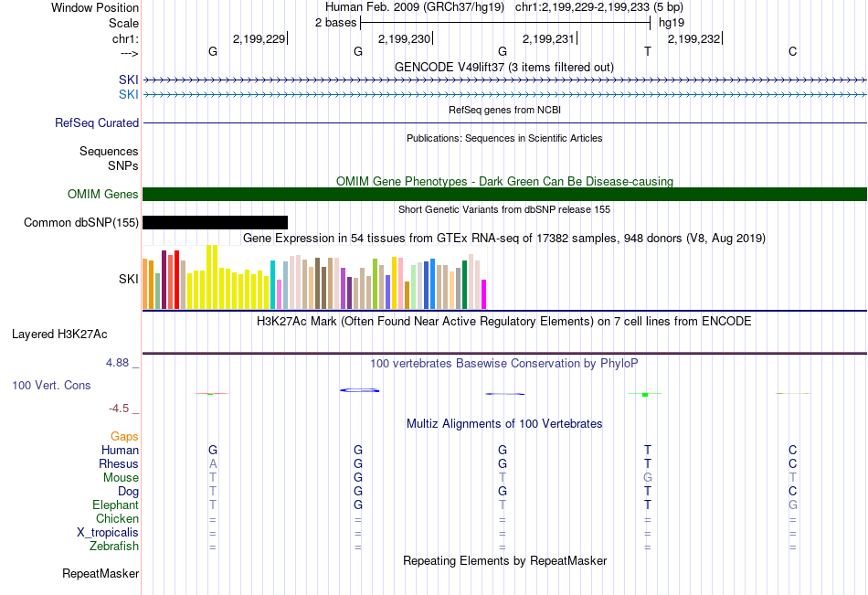Click the Scale label
The image size is (868, 595).
[124, 23]
